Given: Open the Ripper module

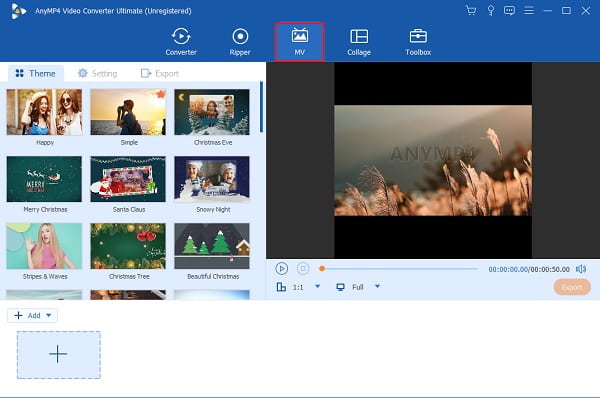Looking at the screenshot, I should 240,42.
